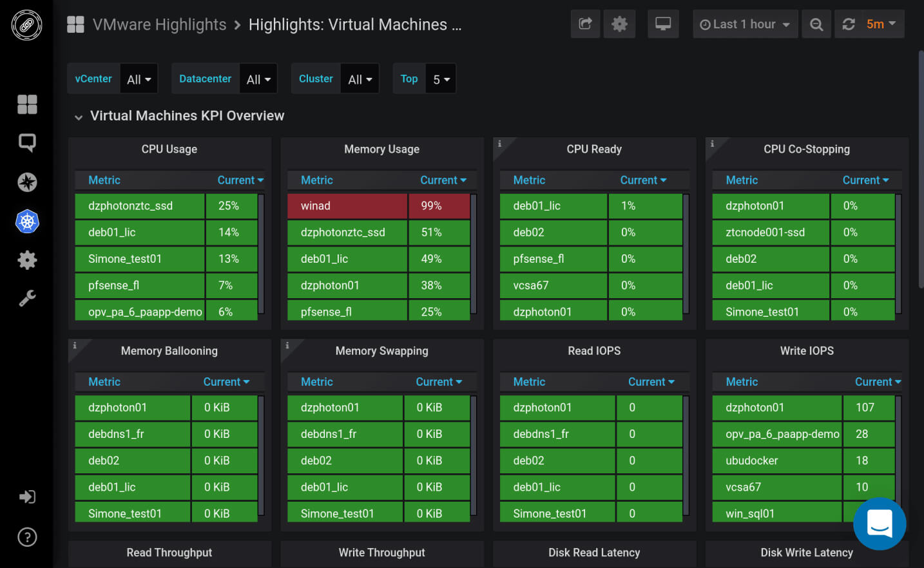Click the info icon on Memory Ballooning panel

pyautogui.click(x=75, y=345)
